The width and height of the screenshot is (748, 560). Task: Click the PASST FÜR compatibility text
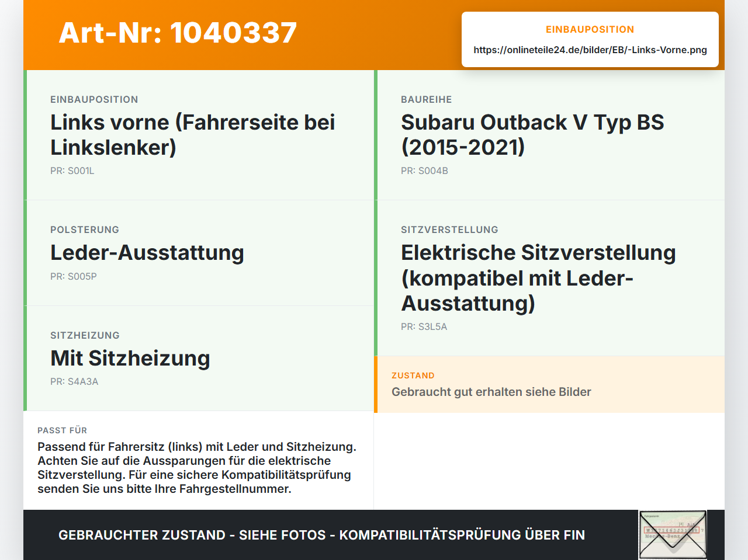click(198, 468)
